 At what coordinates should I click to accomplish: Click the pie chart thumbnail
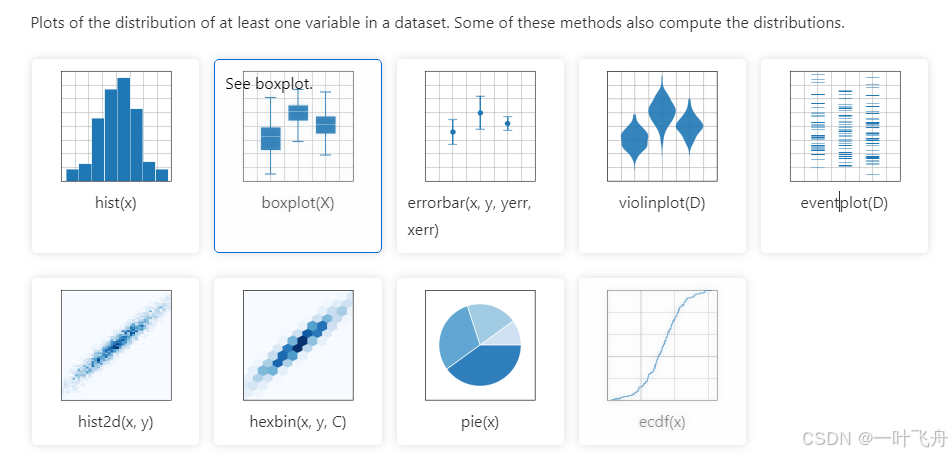[480, 345]
